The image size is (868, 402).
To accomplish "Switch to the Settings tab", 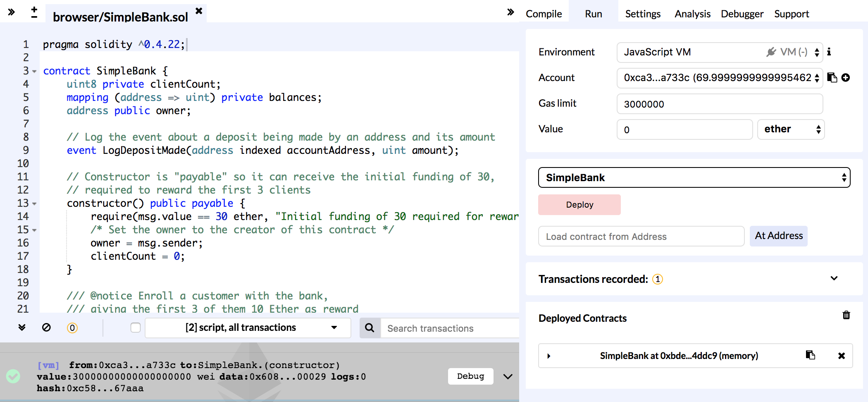I will [643, 14].
